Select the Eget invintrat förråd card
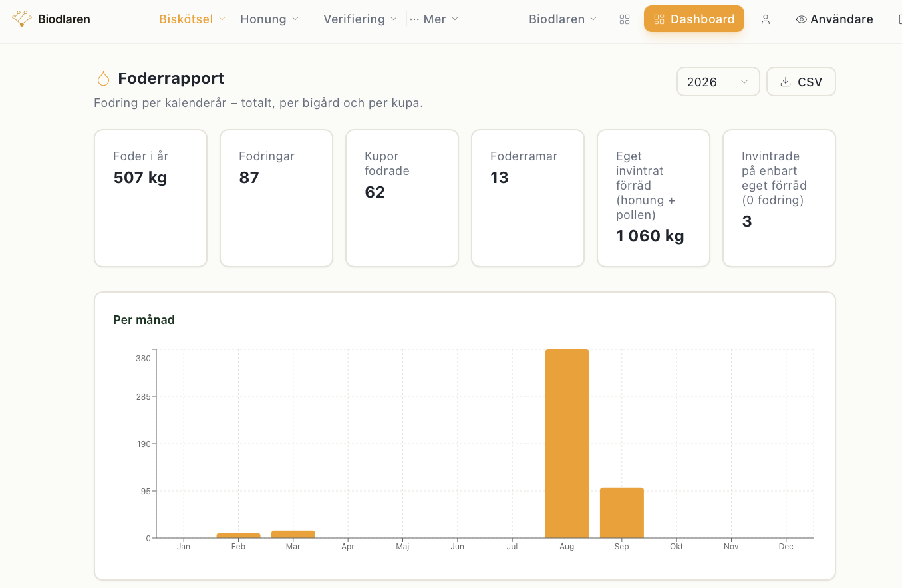 (x=653, y=198)
